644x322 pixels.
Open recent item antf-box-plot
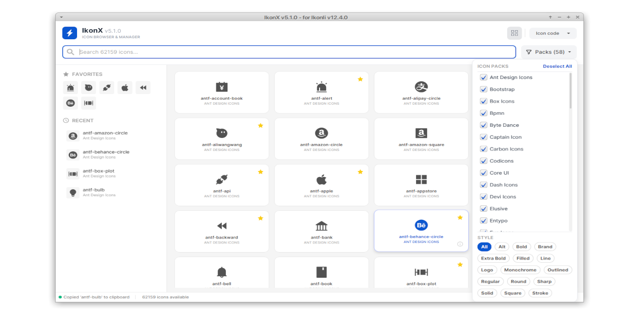click(98, 174)
